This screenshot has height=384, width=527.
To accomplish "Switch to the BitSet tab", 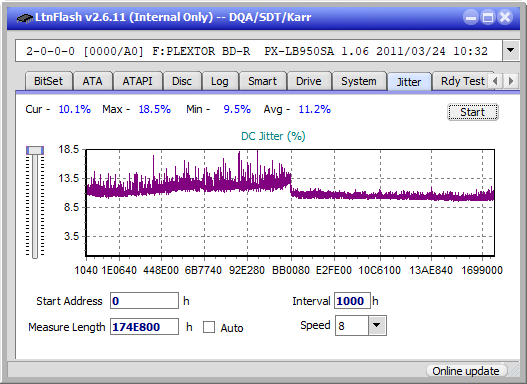I will (48, 81).
